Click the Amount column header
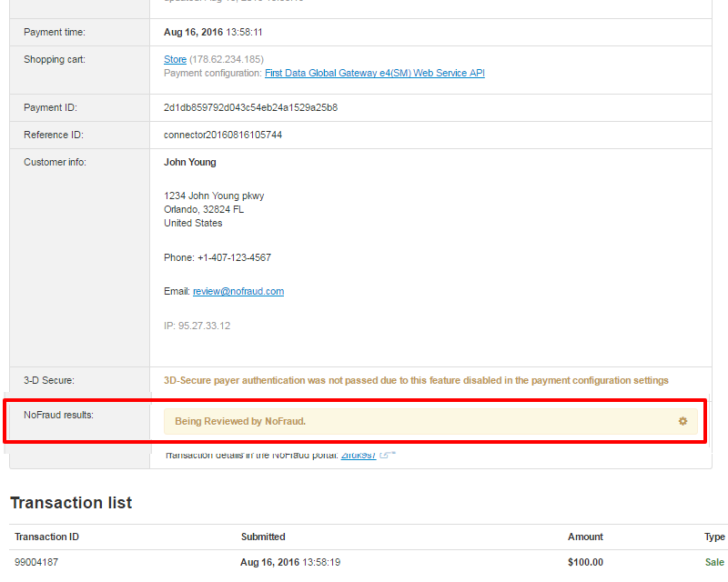 pyautogui.click(x=585, y=537)
